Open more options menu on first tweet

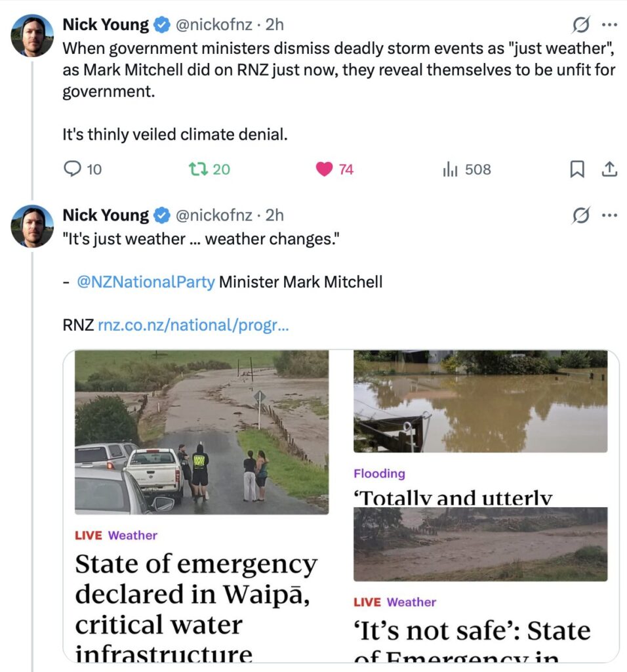coord(609,25)
